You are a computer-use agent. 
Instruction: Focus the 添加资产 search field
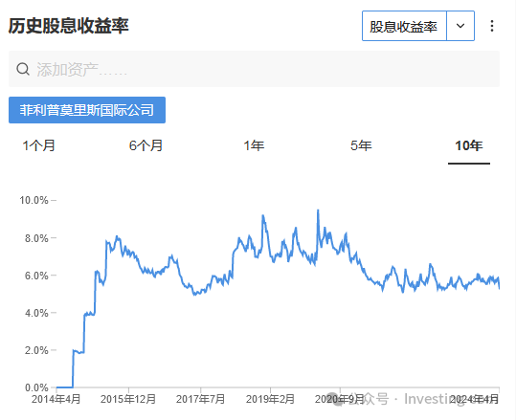(254, 69)
